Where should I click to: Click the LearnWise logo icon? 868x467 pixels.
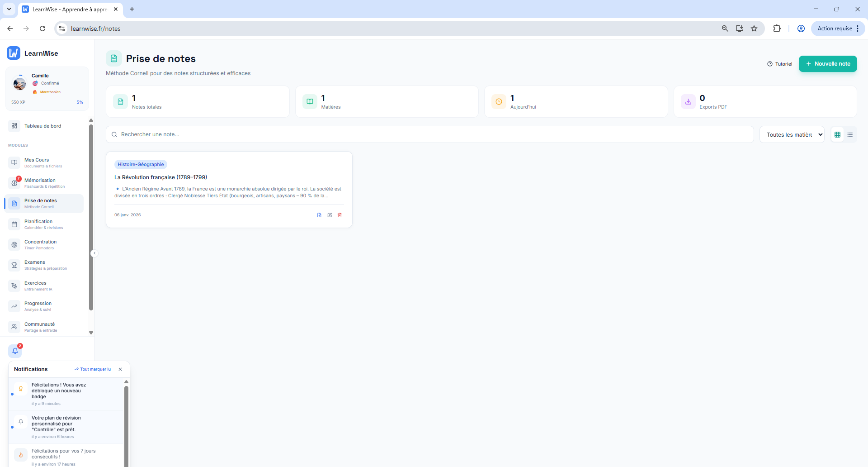pos(14,53)
